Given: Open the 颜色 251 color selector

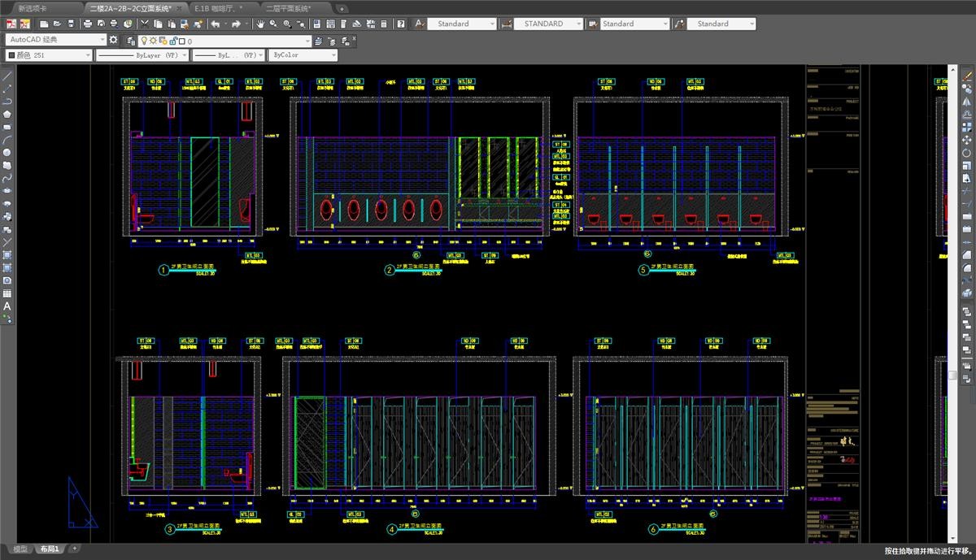Looking at the screenshot, I should pyautogui.click(x=48, y=55).
